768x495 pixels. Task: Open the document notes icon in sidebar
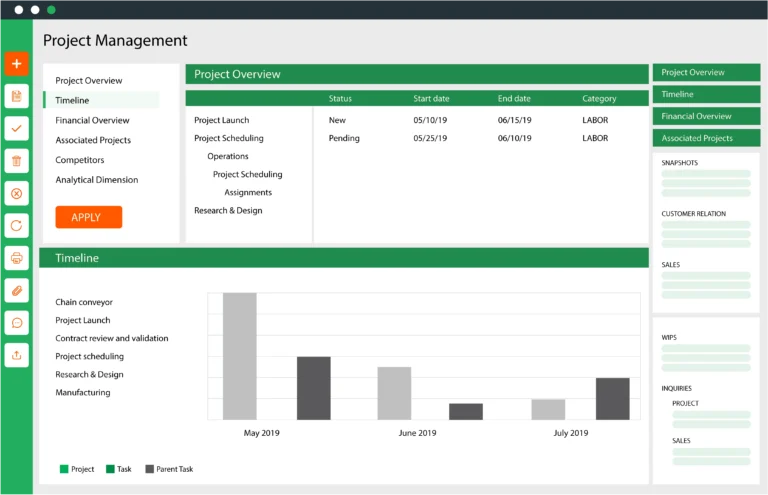click(x=16, y=96)
